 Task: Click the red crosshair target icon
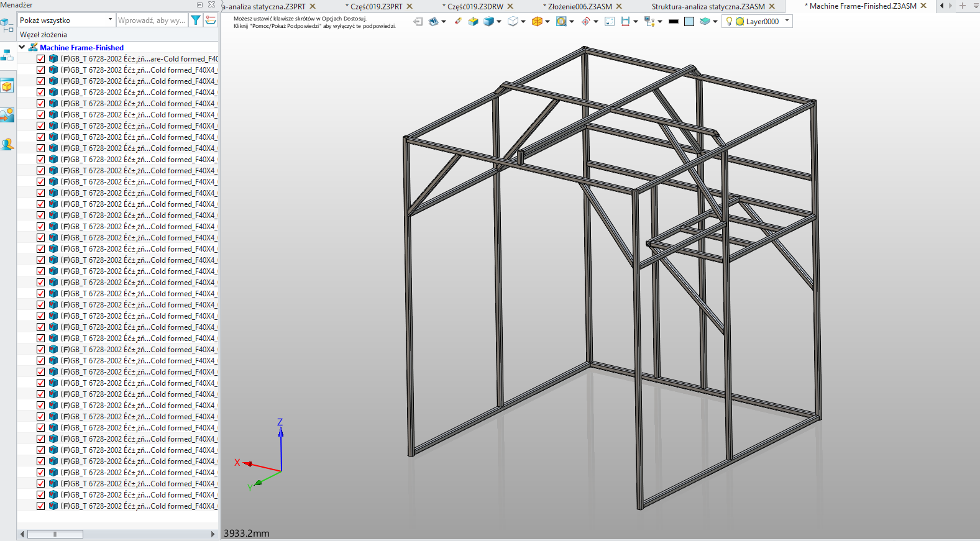point(585,21)
